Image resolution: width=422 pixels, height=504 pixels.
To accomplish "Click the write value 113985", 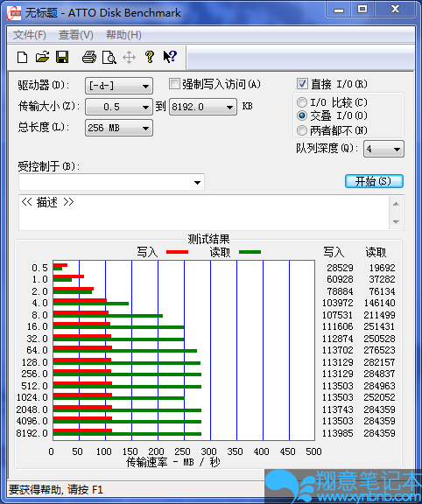I will [338, 433].
